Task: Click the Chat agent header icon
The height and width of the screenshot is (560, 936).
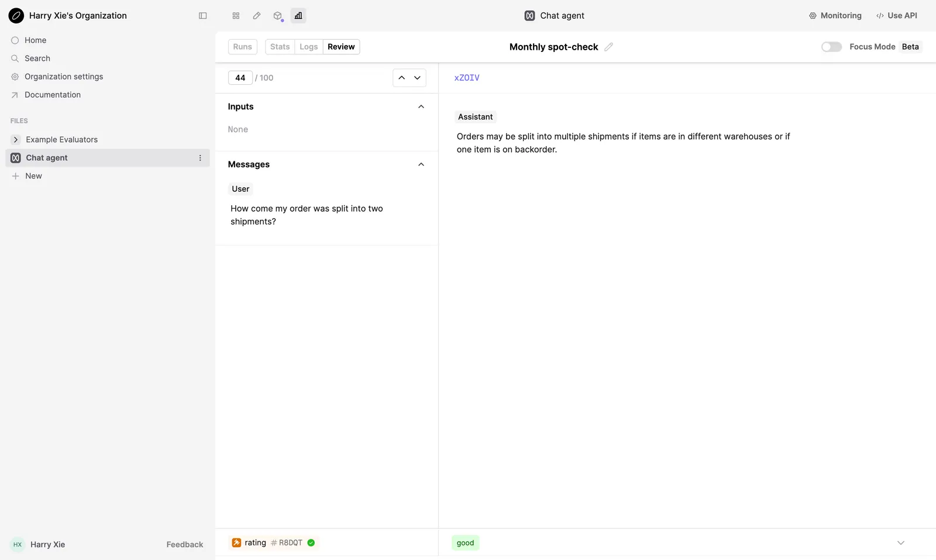Action: [x=529, y=16]
